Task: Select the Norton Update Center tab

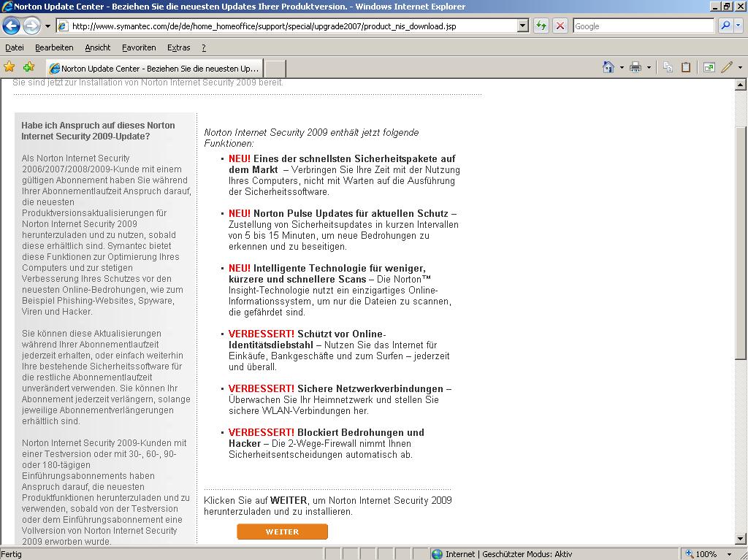Action: pyautogui.click(x=155, y=68)
